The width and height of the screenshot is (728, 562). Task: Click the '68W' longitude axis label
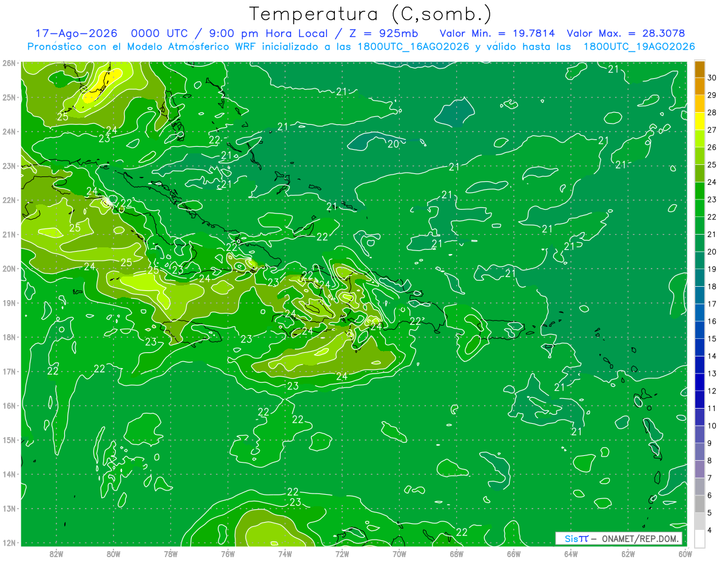click(x=456, y=554)
